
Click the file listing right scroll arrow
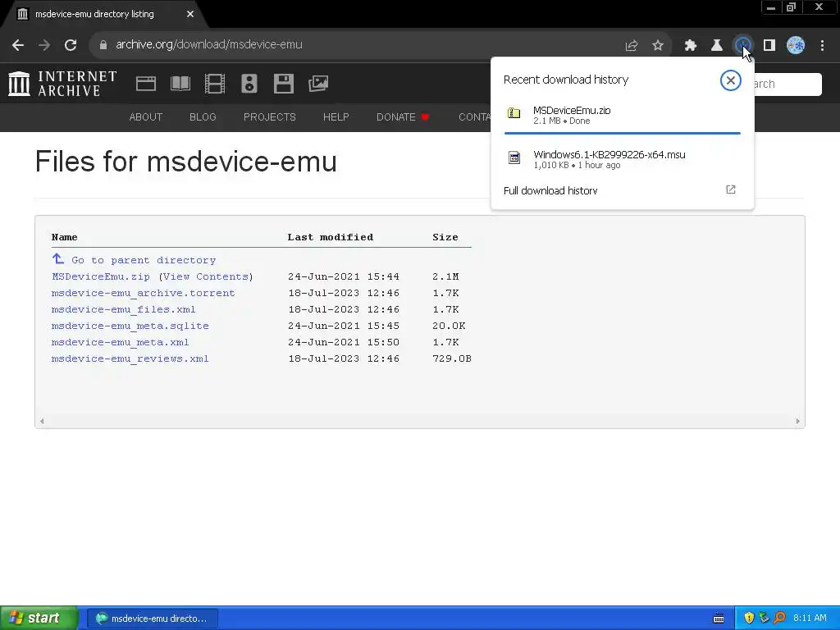coord(797,421)
